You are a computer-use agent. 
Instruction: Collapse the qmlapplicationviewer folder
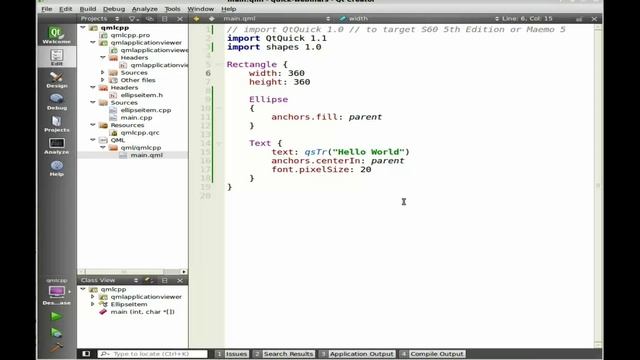pyautogui.click(x=93, y=42)
